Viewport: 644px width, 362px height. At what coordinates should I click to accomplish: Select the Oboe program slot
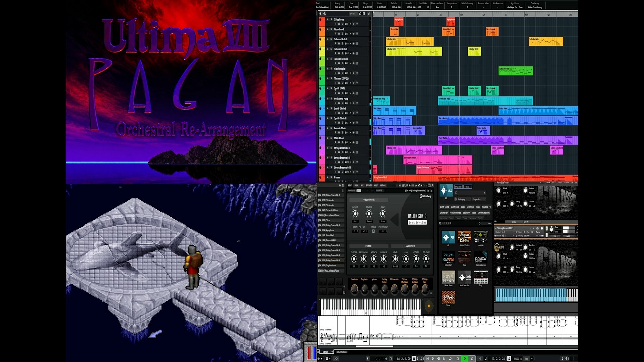[332, 220]
